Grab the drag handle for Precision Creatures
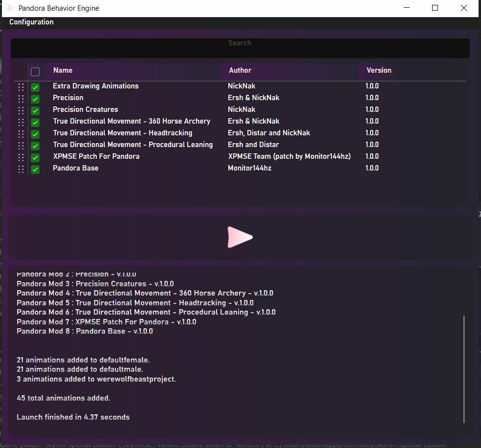481x448 pixels. 21,110
